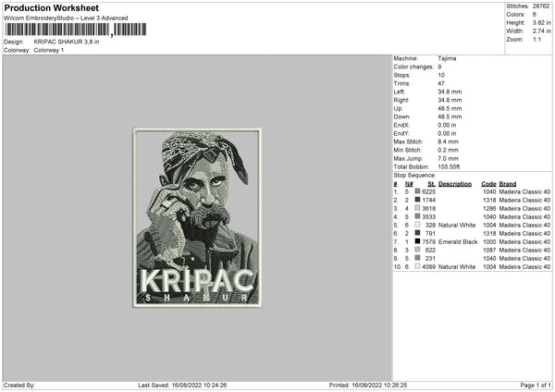The image size is (555, 392).
Task: Click the Trims value '47'
Action: 441,83
